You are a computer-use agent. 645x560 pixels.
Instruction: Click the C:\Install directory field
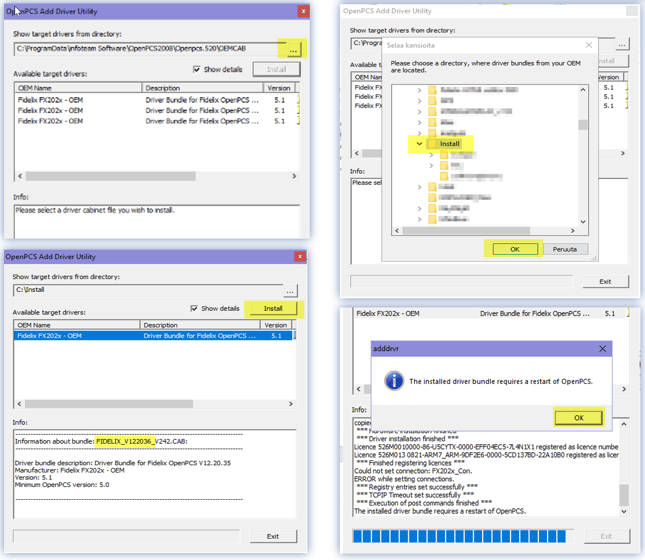click(148, 290)
